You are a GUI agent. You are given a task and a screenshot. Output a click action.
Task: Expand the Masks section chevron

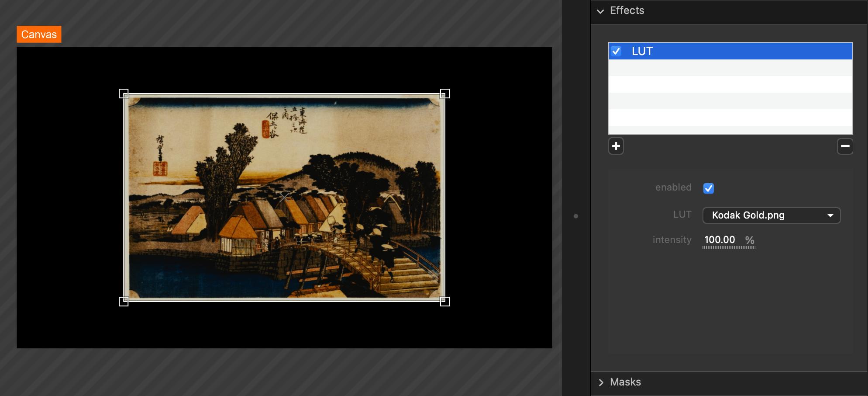(601, 382)
